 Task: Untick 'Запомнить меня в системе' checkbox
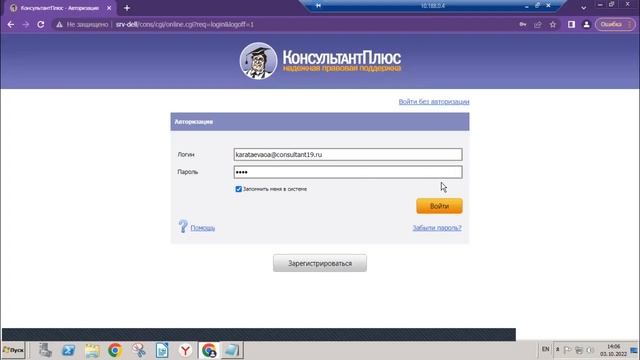pos(239,189)
